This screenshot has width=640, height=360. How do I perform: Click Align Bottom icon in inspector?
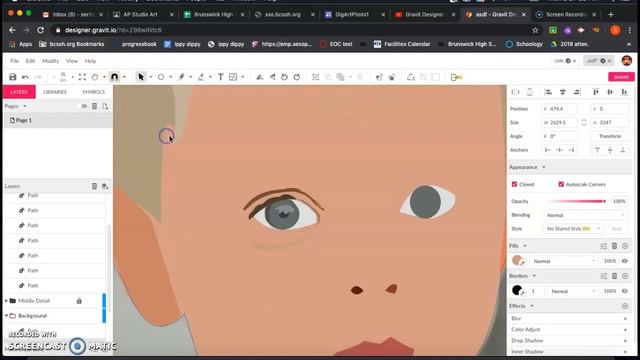pyautogui.click(x=624, y=92)
